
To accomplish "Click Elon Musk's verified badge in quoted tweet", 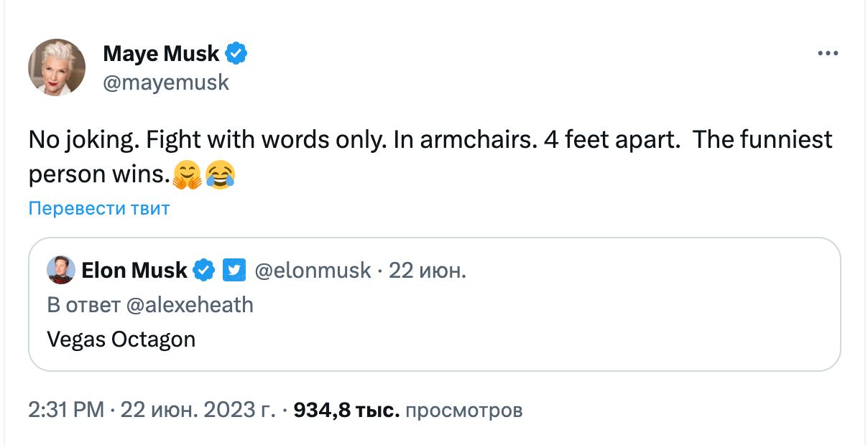I will click(x=203, y=271).
